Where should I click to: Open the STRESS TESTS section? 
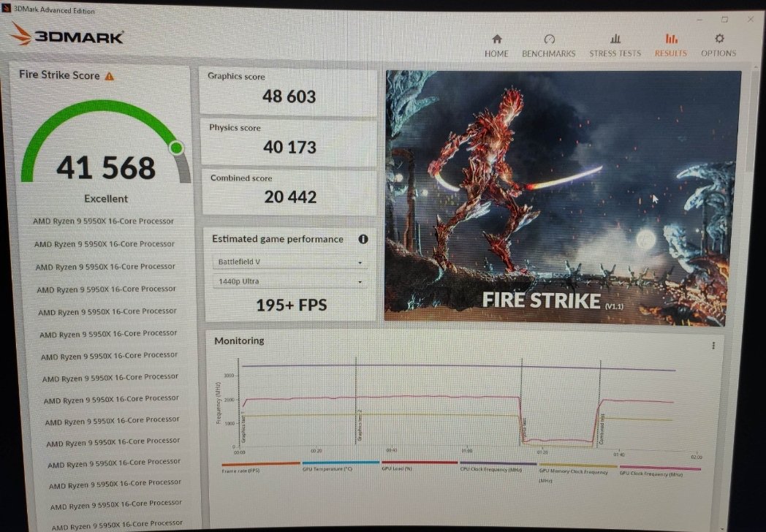pos(615,45)
